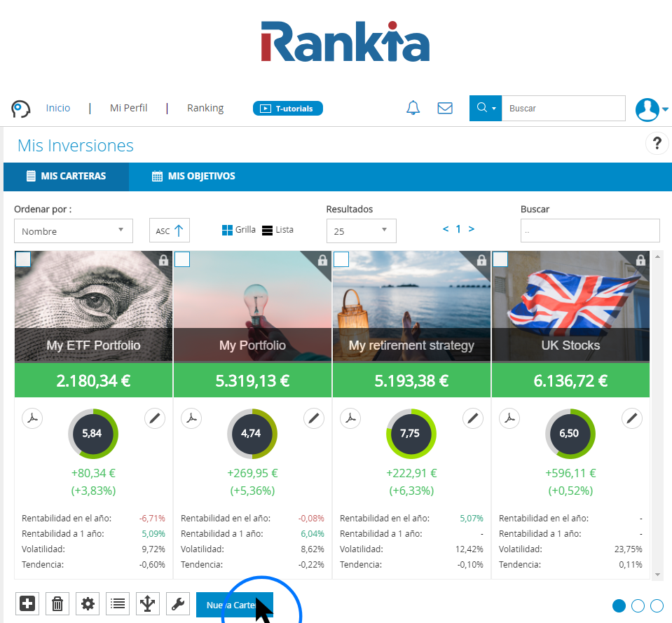This screenshot has height=623, width=672.
Task: Click the wrench tools icon
Action: pyautogui.click(x=178, y=603)
